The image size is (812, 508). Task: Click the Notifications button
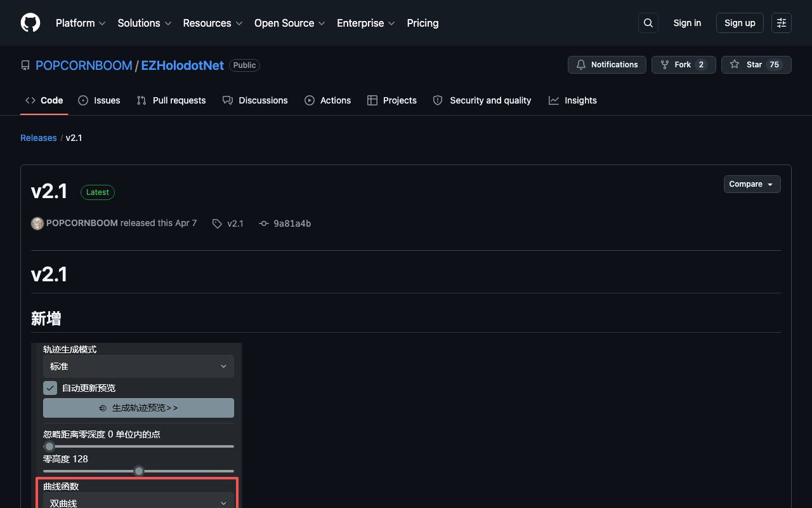[x=607, y=65]
